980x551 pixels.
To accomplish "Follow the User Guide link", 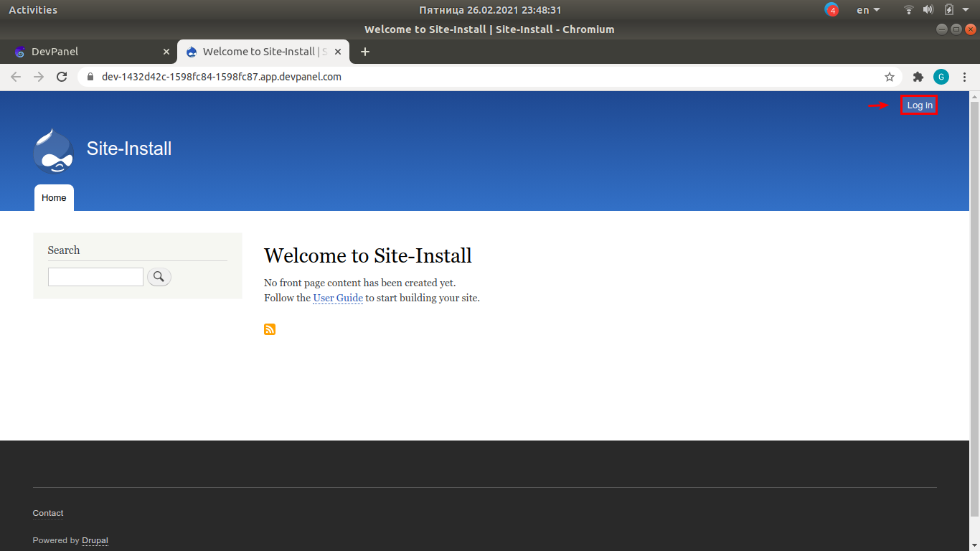I will (337, 298).
